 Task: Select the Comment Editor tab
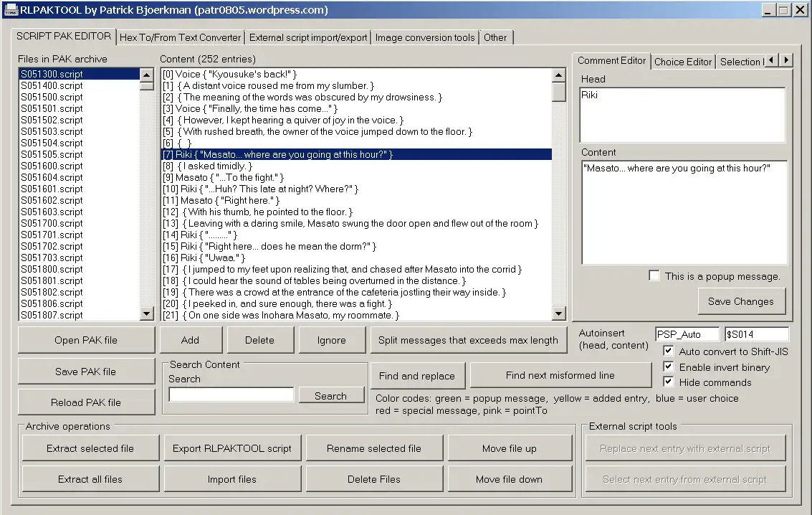611,61
